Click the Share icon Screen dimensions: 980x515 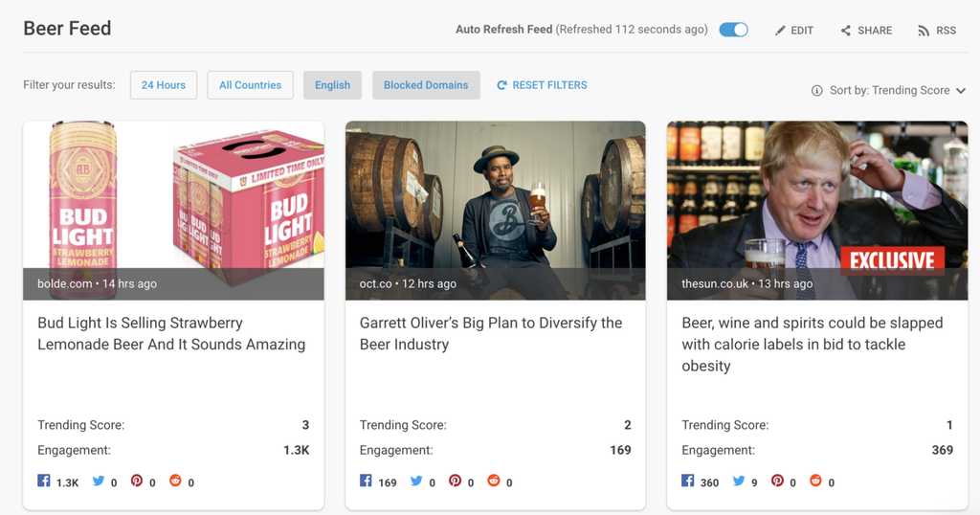[x=846, y=31]
